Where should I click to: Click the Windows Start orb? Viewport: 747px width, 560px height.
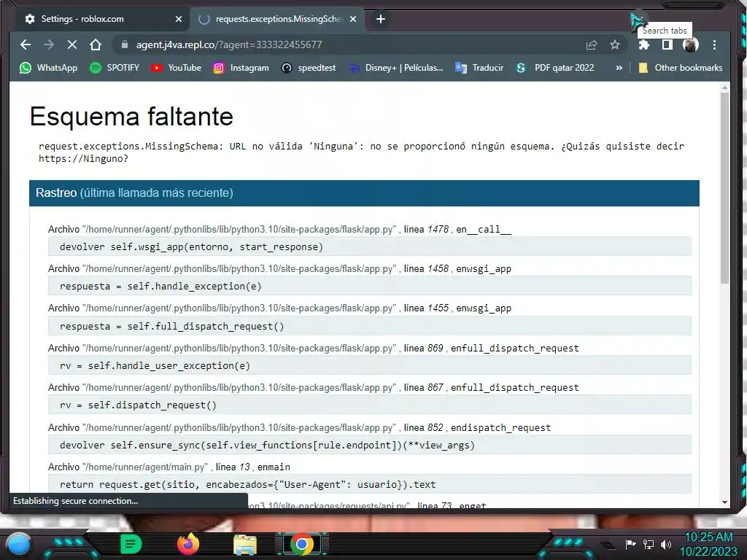point(18,544)
